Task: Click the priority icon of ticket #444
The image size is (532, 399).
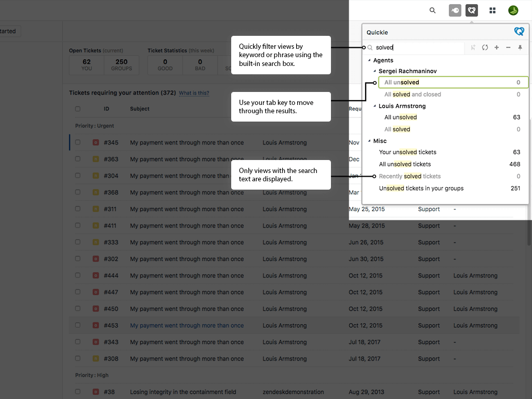Action: pos(96,275)
